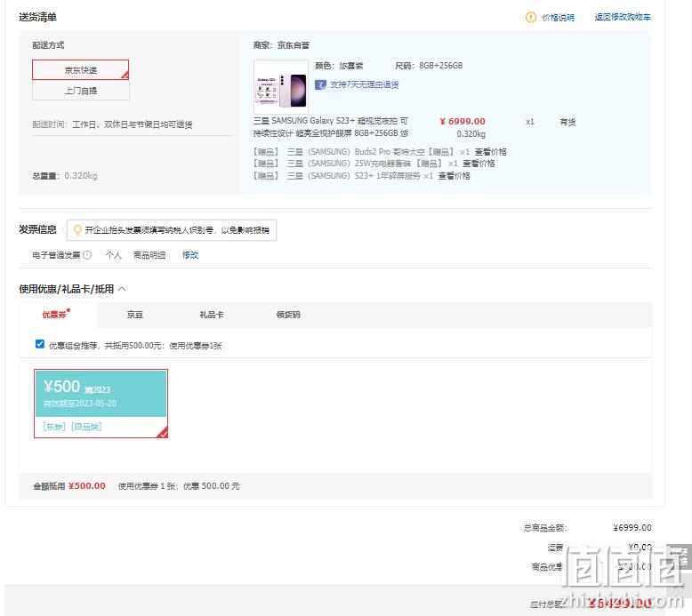Open the 三星 SAMSUNG Galaxy S23+ product title
Screen dimensions: 692x616
click(331, 127)
